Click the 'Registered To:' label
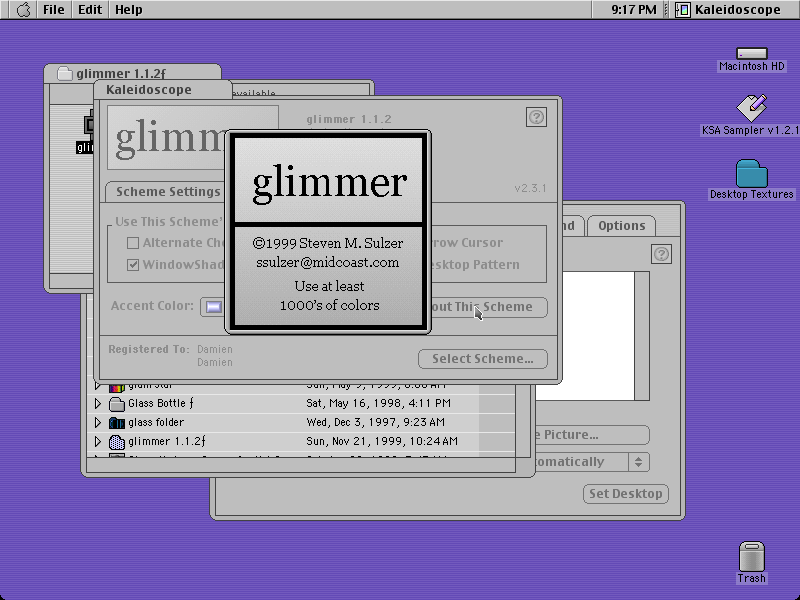 click(x=149, y=349)
